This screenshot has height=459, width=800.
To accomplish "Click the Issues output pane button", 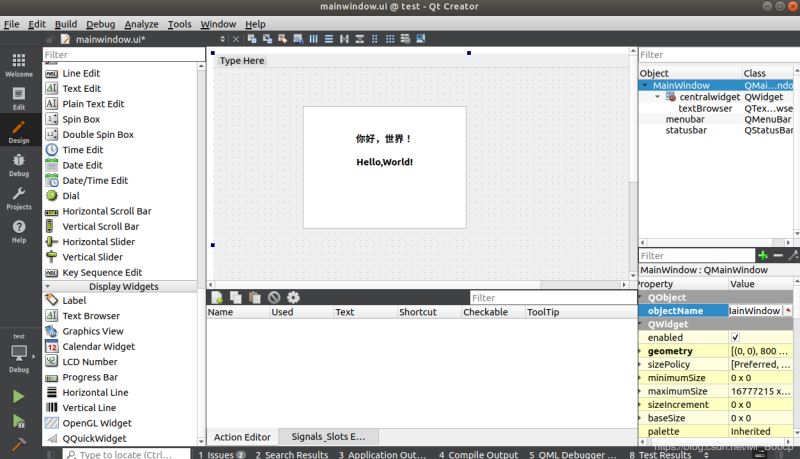I will pos(221,454).
